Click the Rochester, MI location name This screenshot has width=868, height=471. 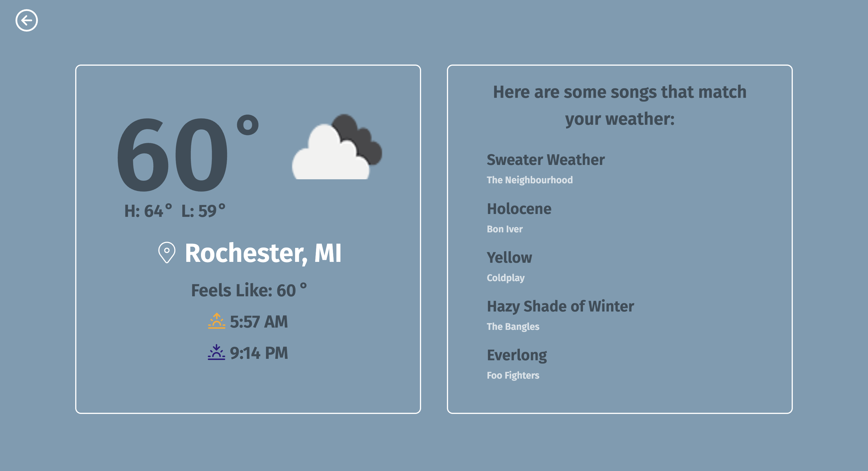pos(263,253)
